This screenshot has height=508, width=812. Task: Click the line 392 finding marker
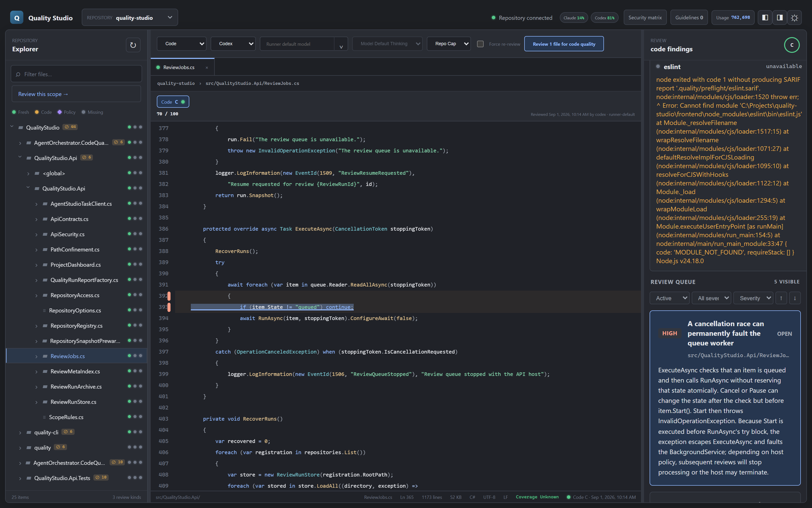[x=169, y=296]
